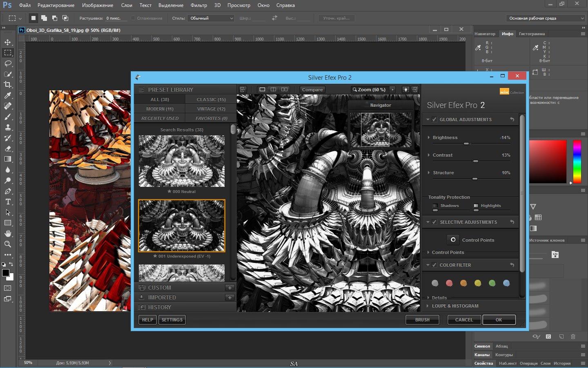This screenshot has width=588, height=368.
Task: Click single image view icon in Silver Efex
Action: (x=262, y=89)
